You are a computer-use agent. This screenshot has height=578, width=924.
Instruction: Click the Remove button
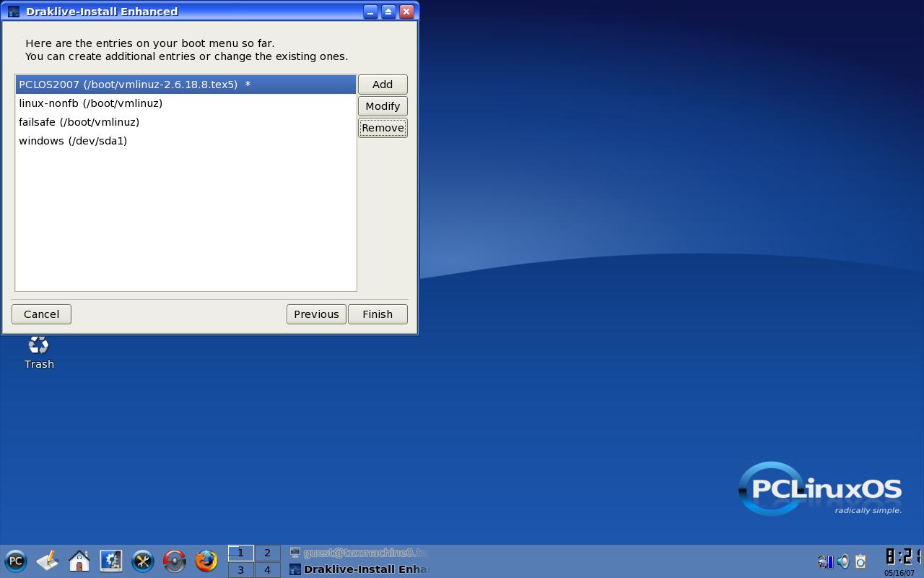(x=383, y=128)
